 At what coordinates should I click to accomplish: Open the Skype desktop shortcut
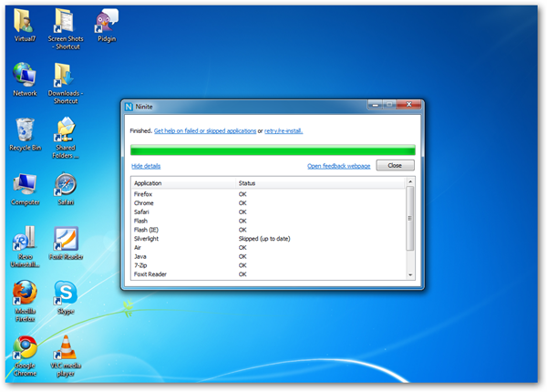point(65,296)
